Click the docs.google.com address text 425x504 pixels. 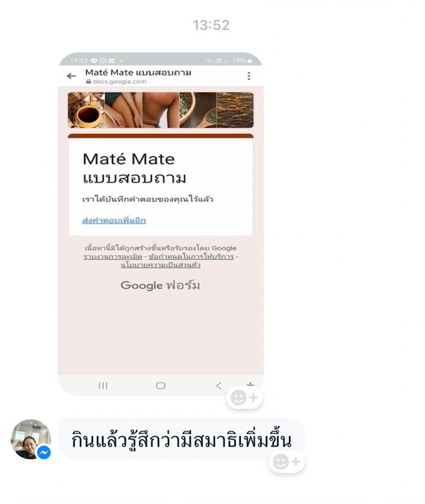pos(119,82)
